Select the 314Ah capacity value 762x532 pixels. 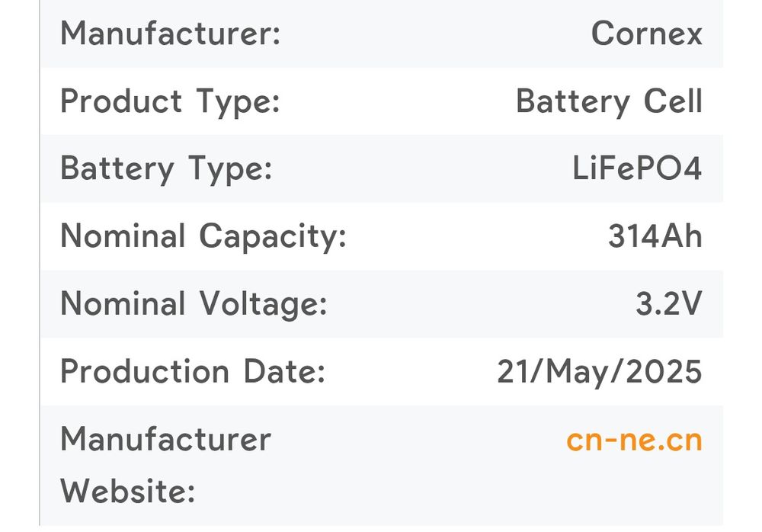(655, 237)
